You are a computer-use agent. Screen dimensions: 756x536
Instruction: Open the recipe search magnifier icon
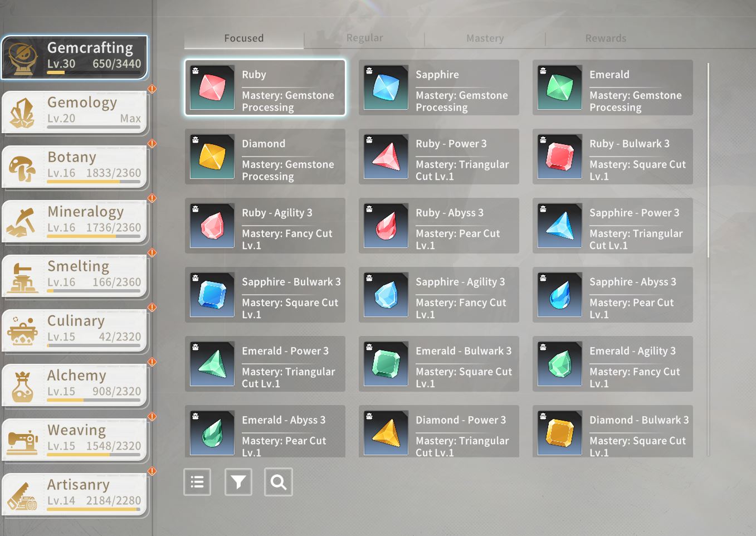[x=279, y=482]
